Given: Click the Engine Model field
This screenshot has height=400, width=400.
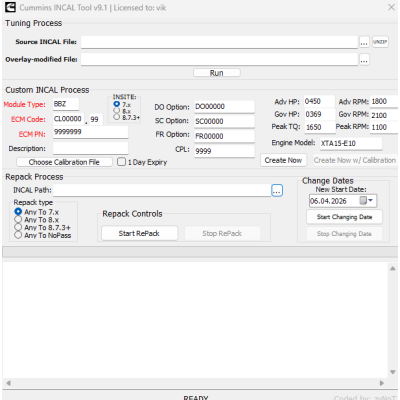Looking at the screenshot, I should point(351,144).
